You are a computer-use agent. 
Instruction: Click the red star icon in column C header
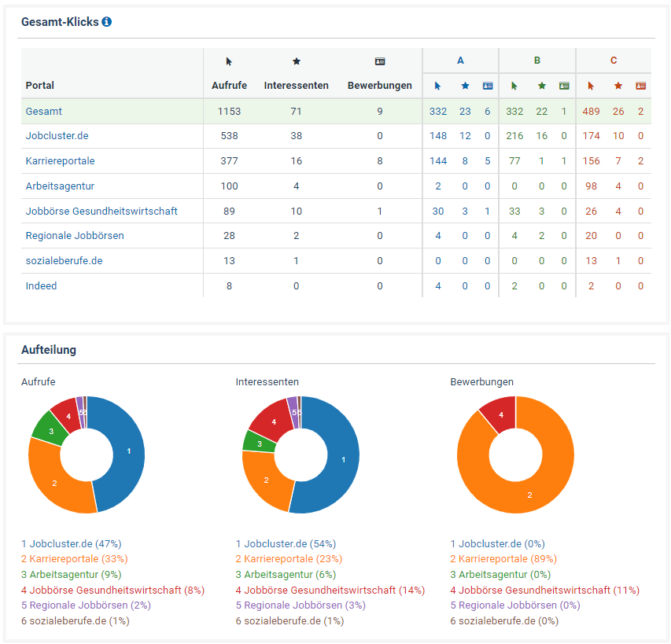click(x=616, y=86)
